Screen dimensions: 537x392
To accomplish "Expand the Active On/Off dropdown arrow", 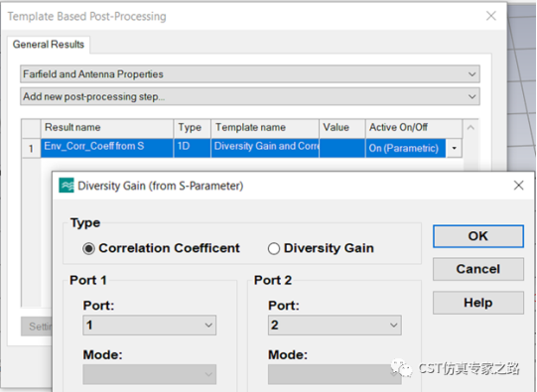I will click(455, 148).
